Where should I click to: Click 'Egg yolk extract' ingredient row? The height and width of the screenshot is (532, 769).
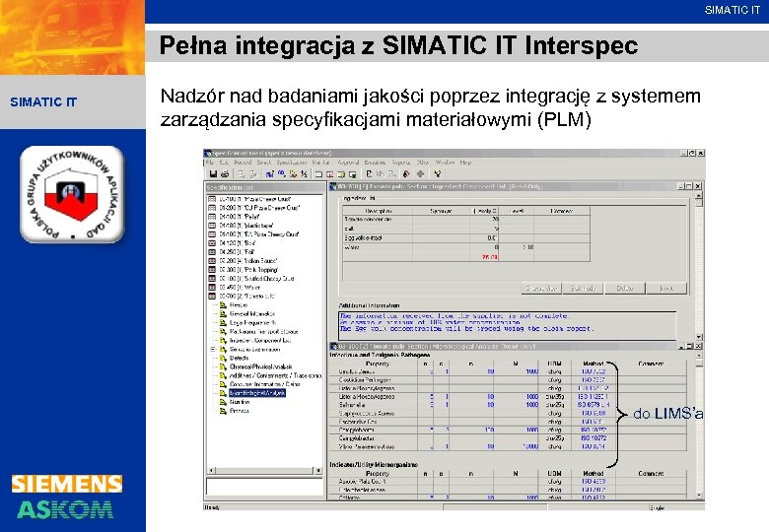[x=466, y=238]
